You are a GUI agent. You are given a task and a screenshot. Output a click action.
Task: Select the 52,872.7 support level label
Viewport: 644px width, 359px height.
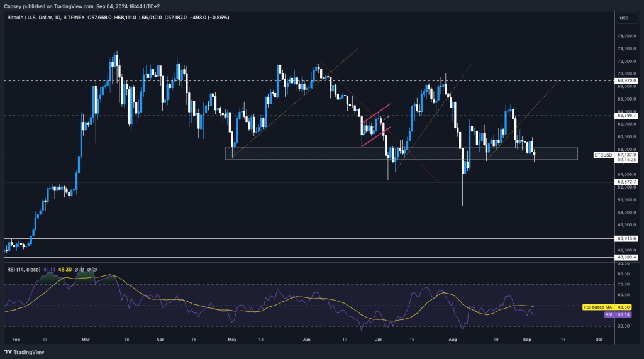coord(628,182)
